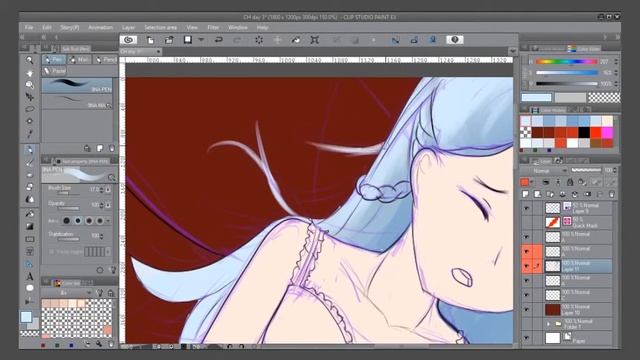Switch to the Pastel sub tool group
640x360 pixels.
pos(54,71)
